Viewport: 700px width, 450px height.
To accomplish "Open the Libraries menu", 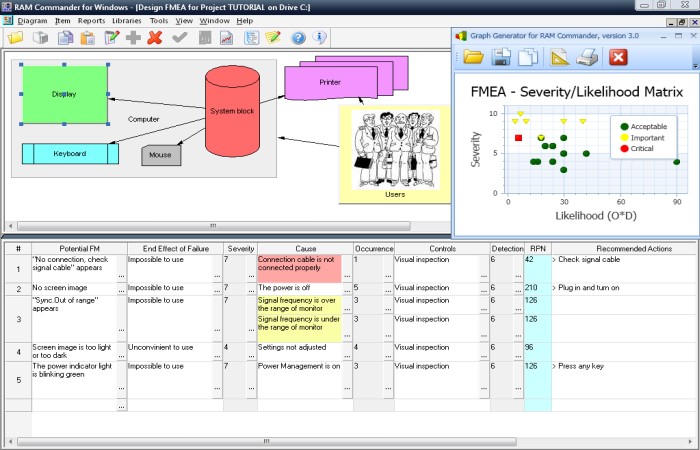I will point(127,21).
